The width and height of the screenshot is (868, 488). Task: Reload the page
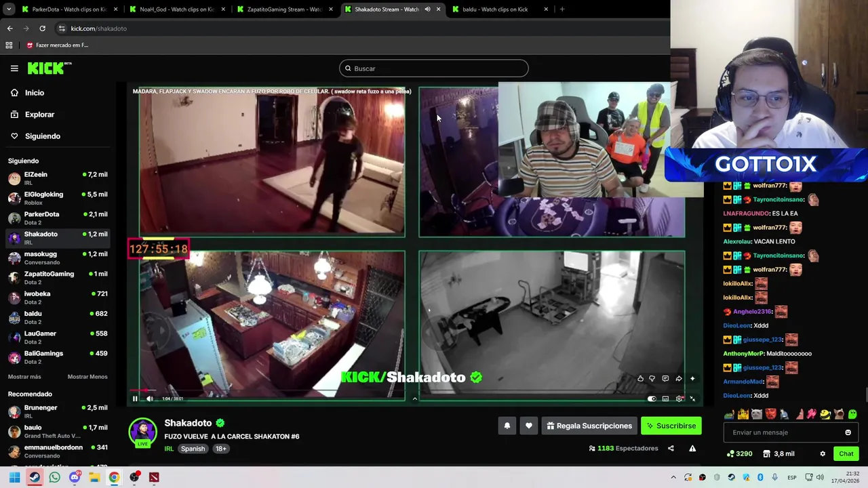[42, 28]
